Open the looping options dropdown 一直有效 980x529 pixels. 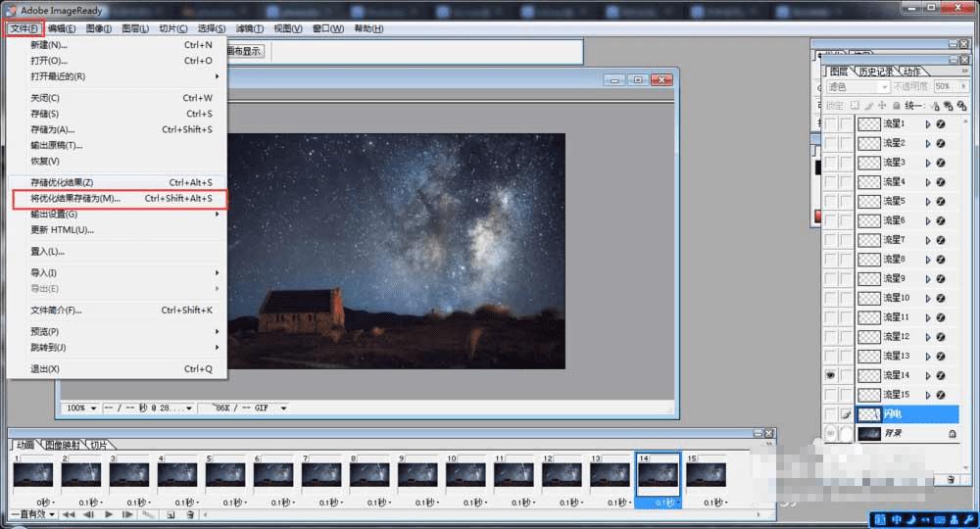[33, 514]
